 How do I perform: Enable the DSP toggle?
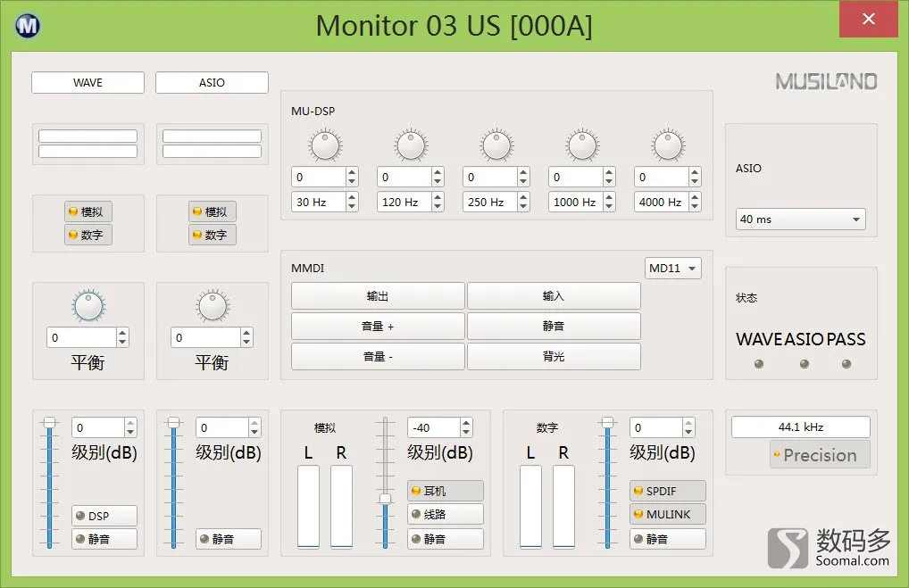tap(104, 516)
